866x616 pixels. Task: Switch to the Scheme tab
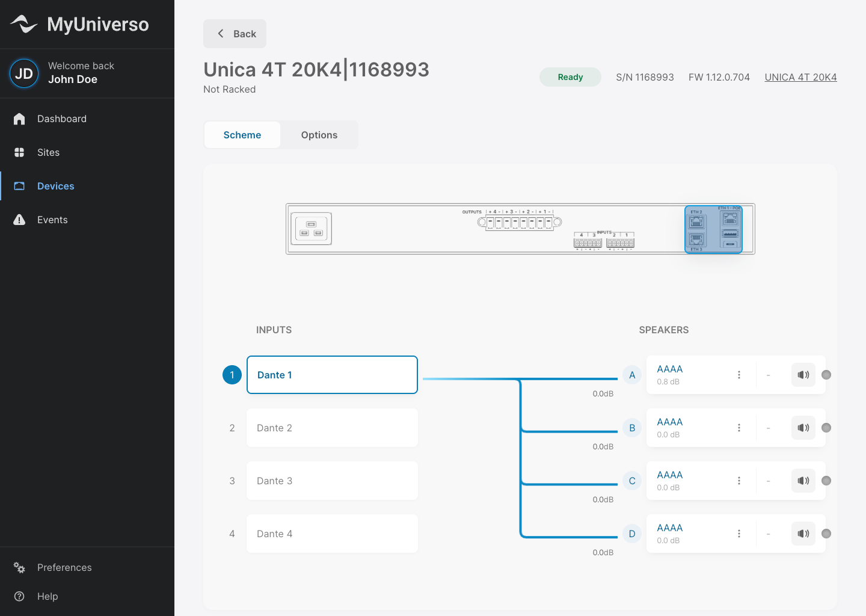[242, 135]
